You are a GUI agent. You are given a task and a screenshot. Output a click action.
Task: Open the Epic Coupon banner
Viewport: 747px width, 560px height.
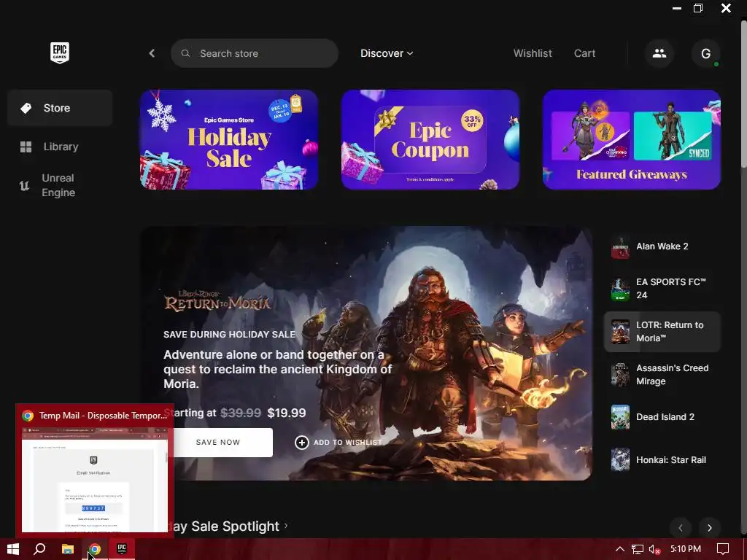tap(430, 139)
